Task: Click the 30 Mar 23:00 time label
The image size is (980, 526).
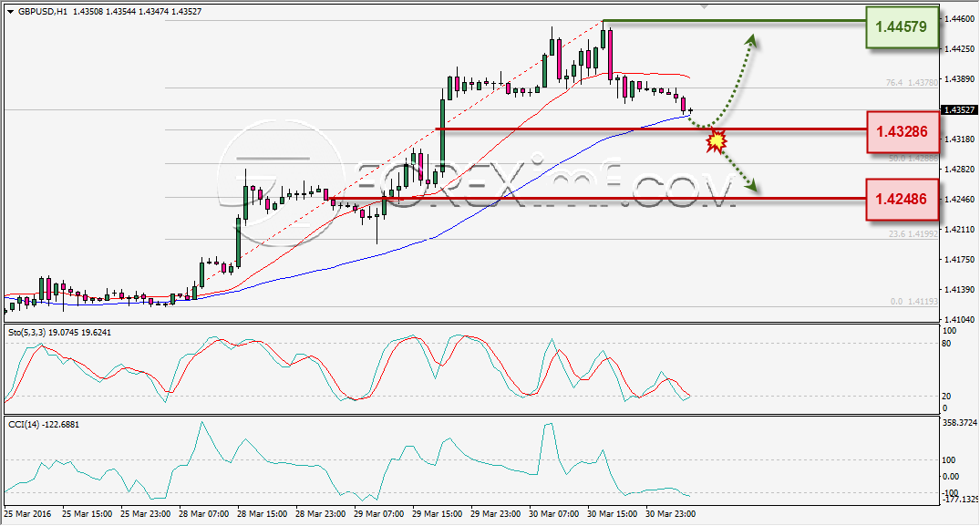Action: click(x=671, y=514)
